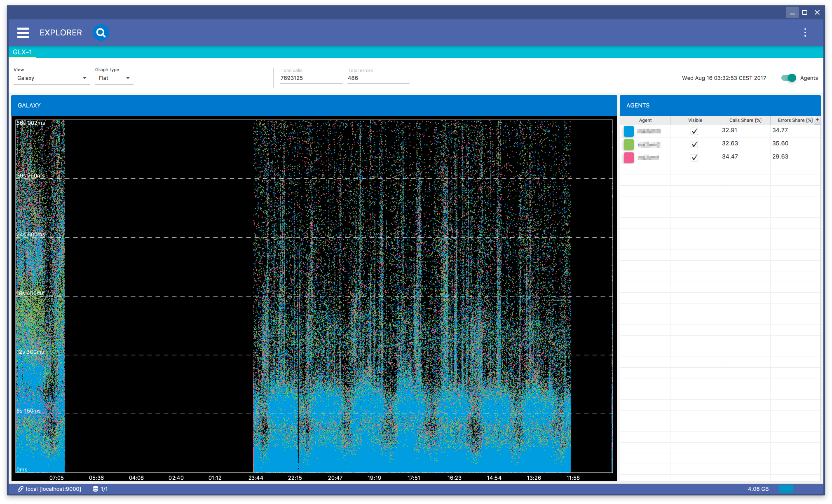
Task: Sort by the Visible column header
Action: pyautogui.click(x=695, y=120)
